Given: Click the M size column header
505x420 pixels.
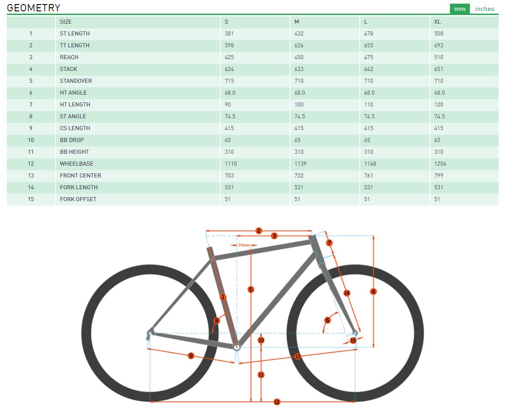Looking at the screenshot, I should pos(297,21).
